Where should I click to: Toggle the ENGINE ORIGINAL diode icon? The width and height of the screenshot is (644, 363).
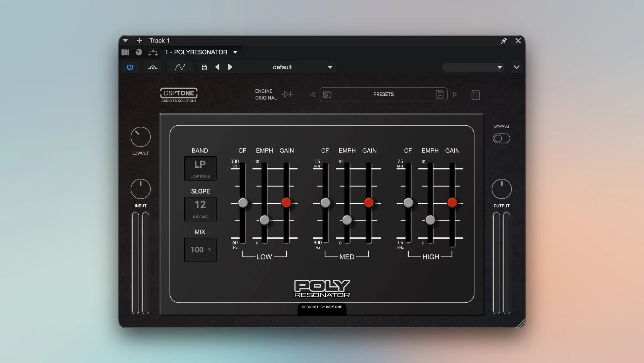pos(287,94)
